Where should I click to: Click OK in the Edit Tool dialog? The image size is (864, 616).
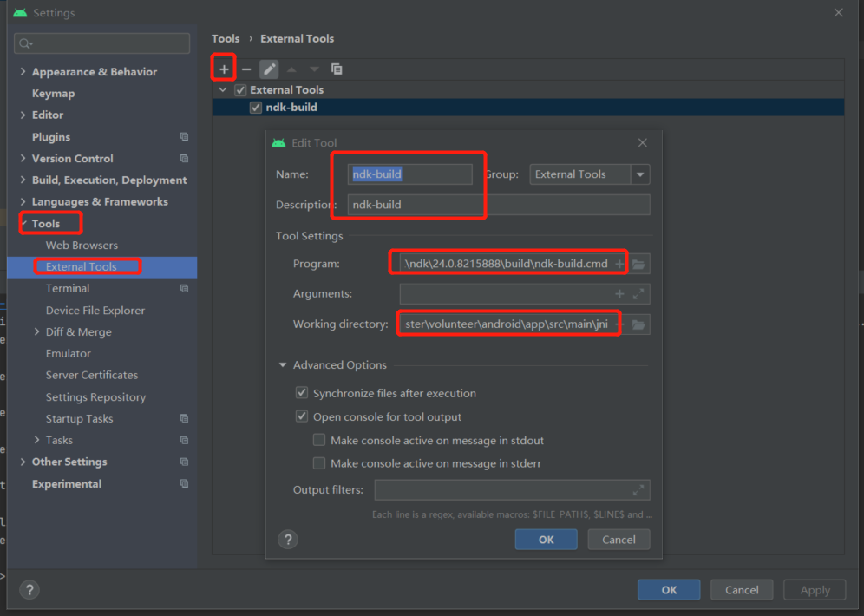546,539
